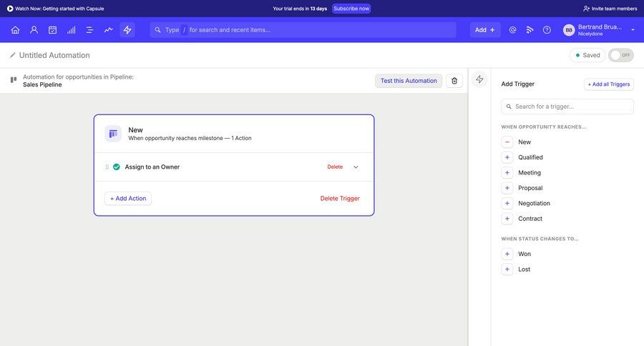
Task: Remove the New milestone trigger
Action: (x=507, y=142)
